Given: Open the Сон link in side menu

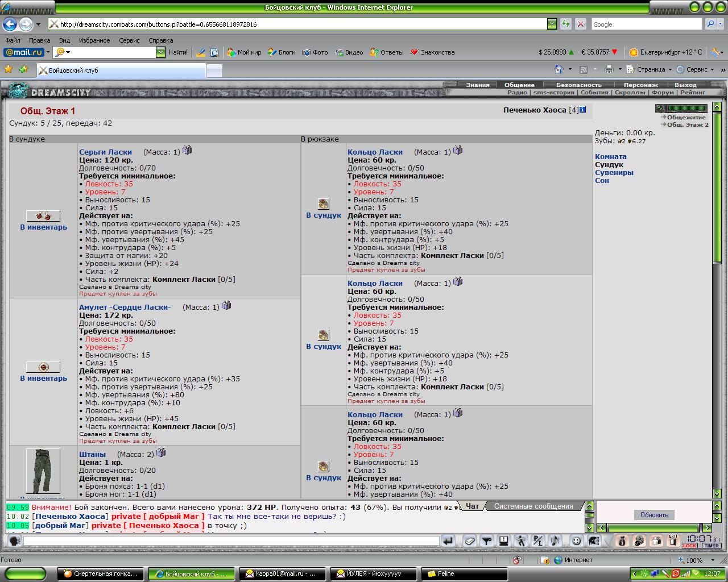Looking at the screenshot, I should point(602,181).
